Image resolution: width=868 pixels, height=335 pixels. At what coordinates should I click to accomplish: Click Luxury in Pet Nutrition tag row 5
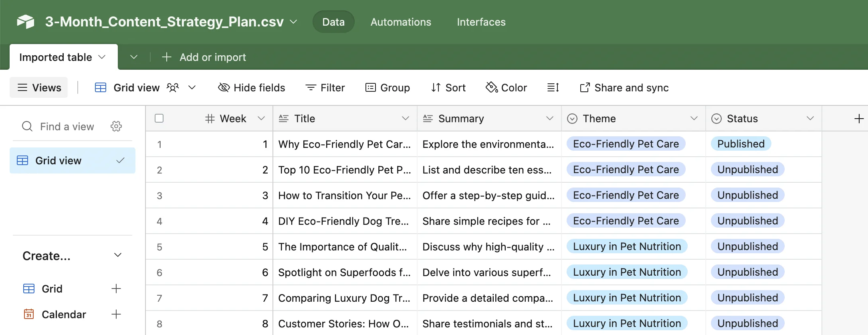[x=627, y=246]
